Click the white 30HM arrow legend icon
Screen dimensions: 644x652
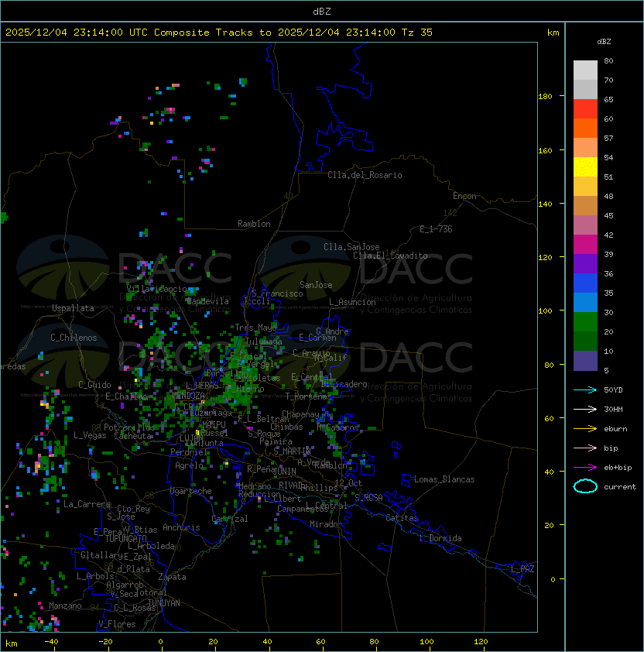585,409
